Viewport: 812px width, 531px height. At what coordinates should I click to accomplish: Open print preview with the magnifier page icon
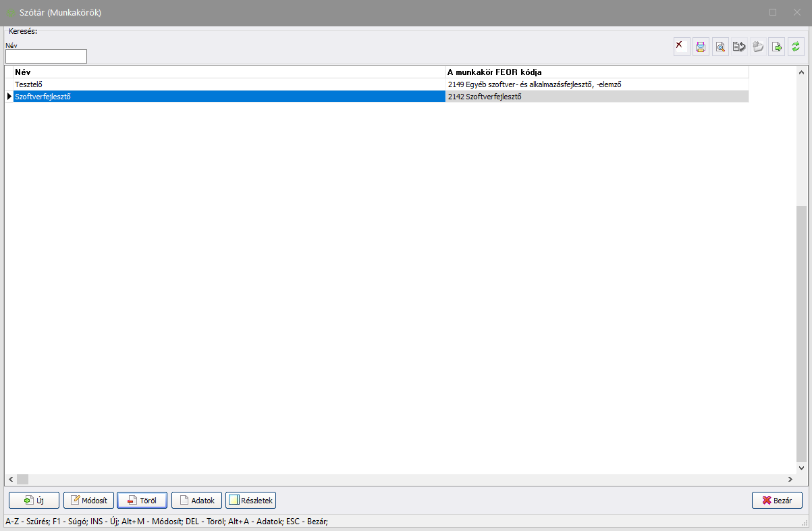(720, 47)
